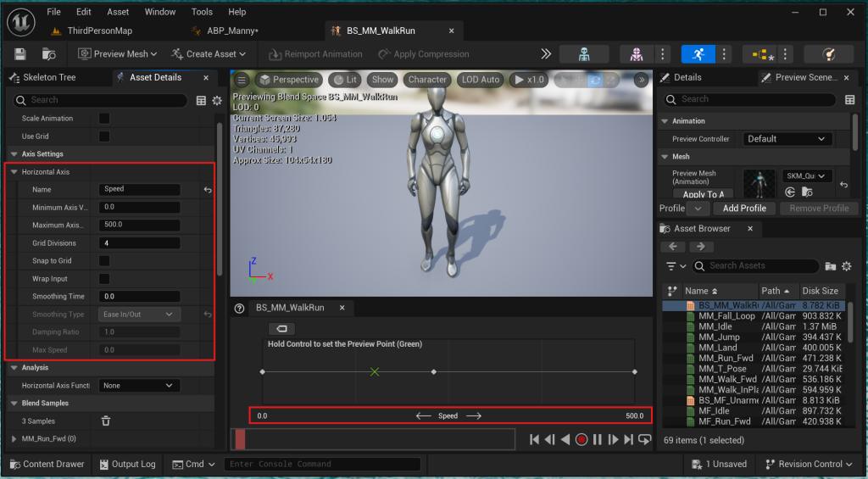Image resolution: width=868 pixels, height=479 pixels.
Task: Open blend space help question icon
Action: [239, 309]
